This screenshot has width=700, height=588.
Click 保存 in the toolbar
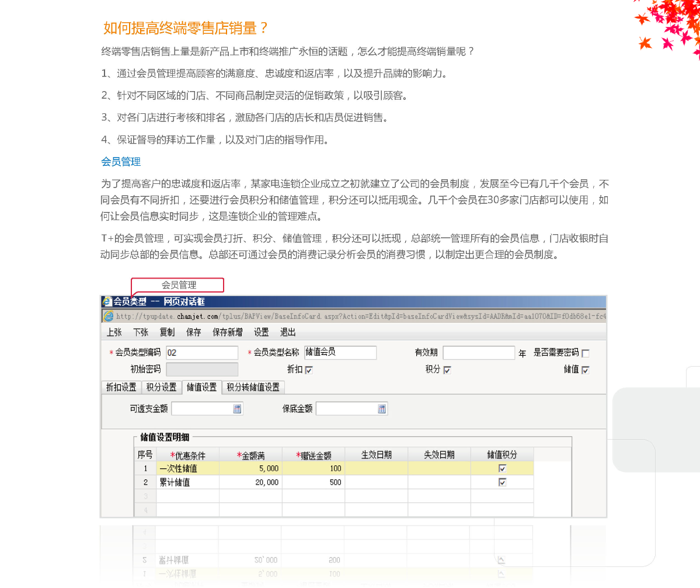(x=194, y=332)
